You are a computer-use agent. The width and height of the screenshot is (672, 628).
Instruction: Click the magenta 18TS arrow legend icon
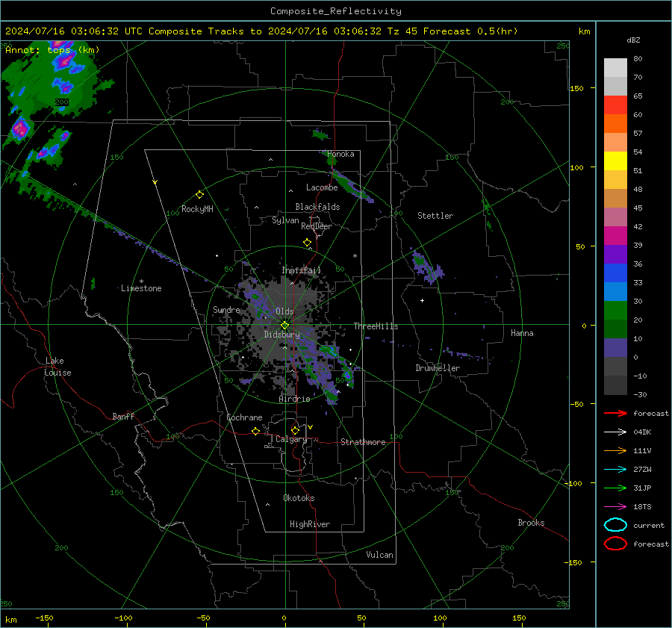615,507
